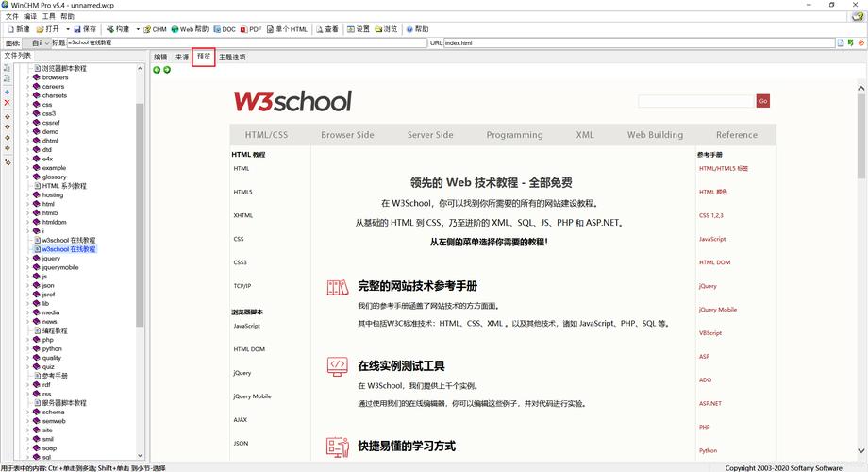The height and width of the screenshot is (472, 868).
Task: Click the Web 帮助 output button
Action: pos(190,29)
